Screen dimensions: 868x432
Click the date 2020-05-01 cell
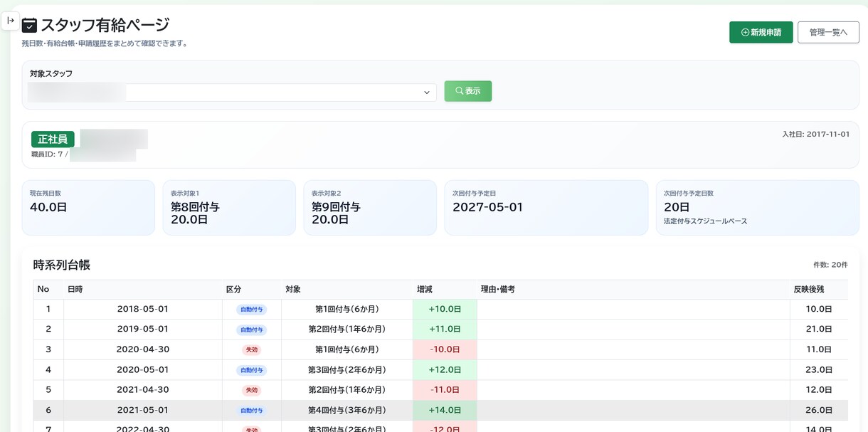click(x=143, y=369)
